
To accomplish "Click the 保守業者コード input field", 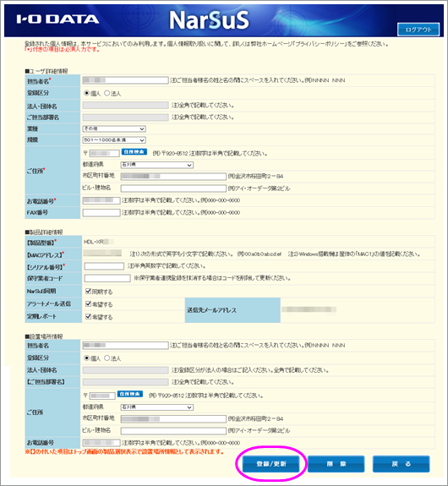I will pos(107,278).
